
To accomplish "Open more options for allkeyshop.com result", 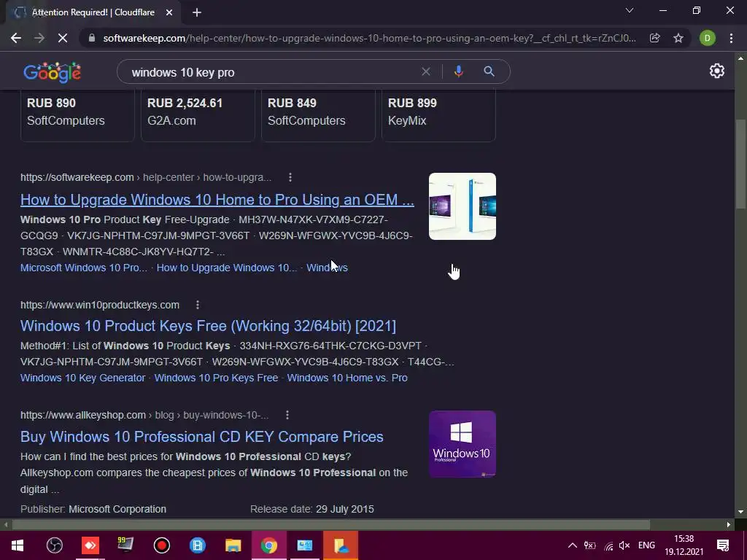I will point(287,415).
